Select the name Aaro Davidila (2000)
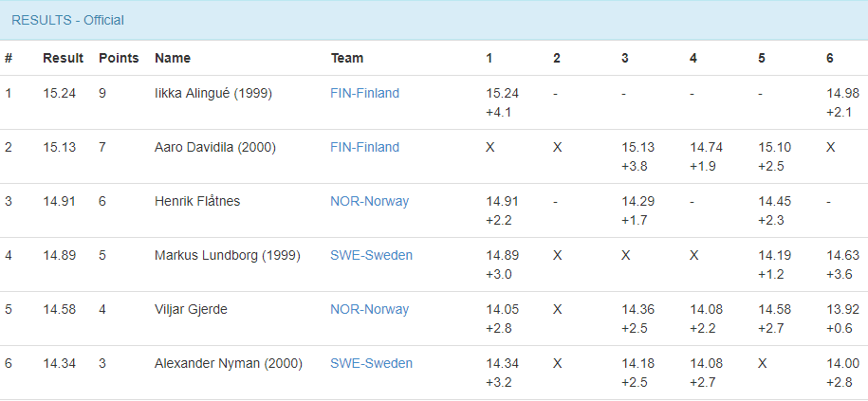 coord(215,148)
